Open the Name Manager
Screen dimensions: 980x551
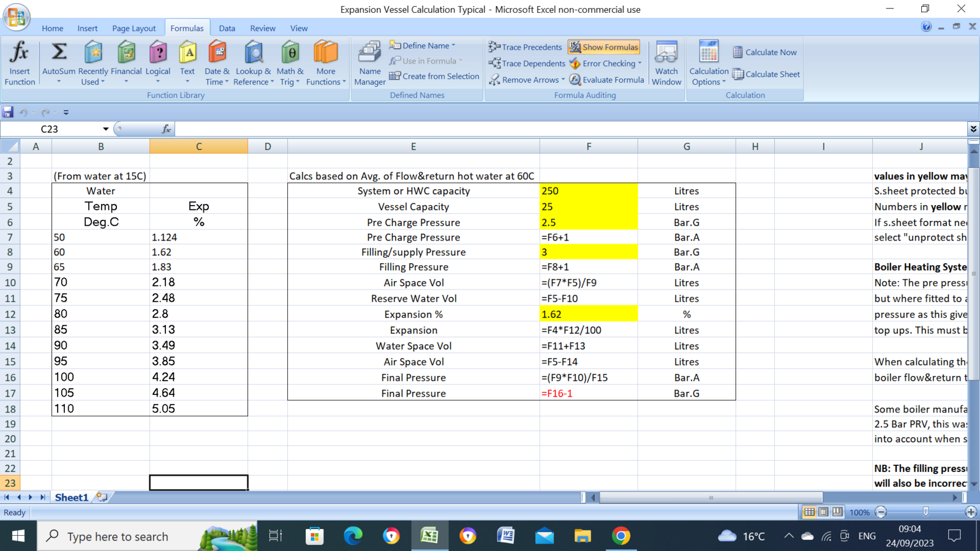point(370,63)
